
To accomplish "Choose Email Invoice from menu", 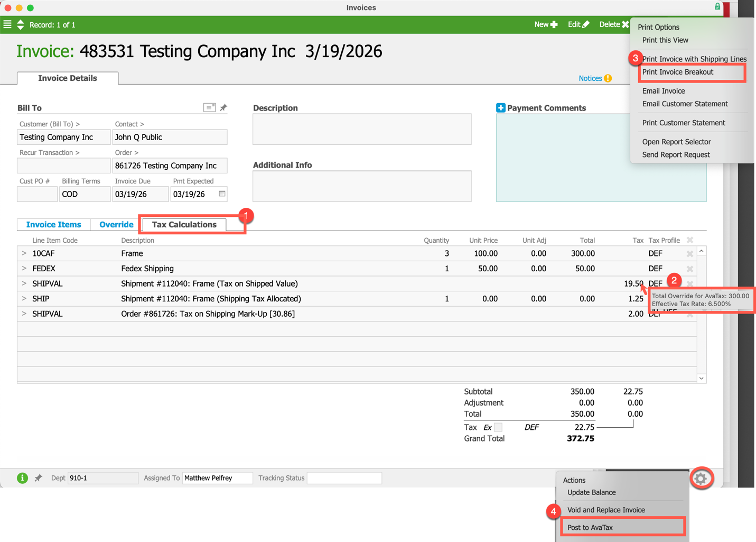I will pyautogui.click(x=664, y=91).
